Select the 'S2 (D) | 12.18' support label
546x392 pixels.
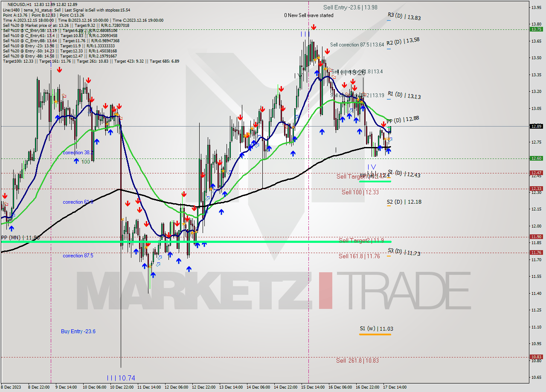pyautogui.click(x=404, y=202)
